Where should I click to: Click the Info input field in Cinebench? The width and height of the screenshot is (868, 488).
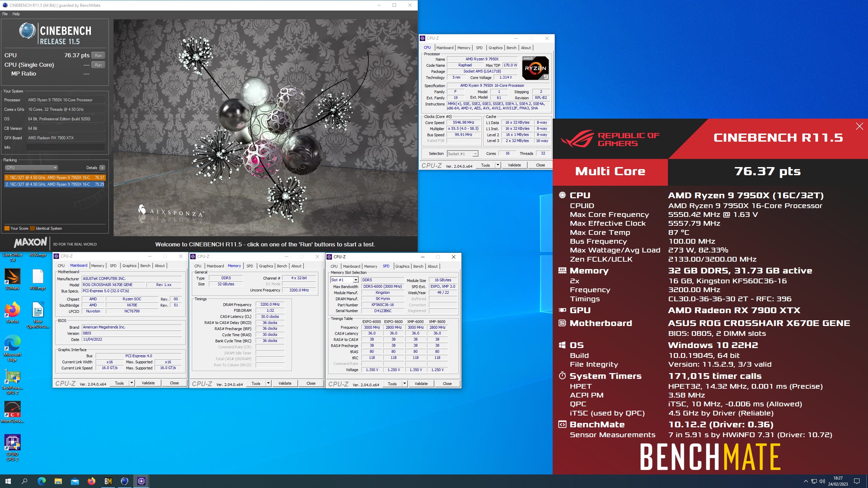tap(65, 147)
